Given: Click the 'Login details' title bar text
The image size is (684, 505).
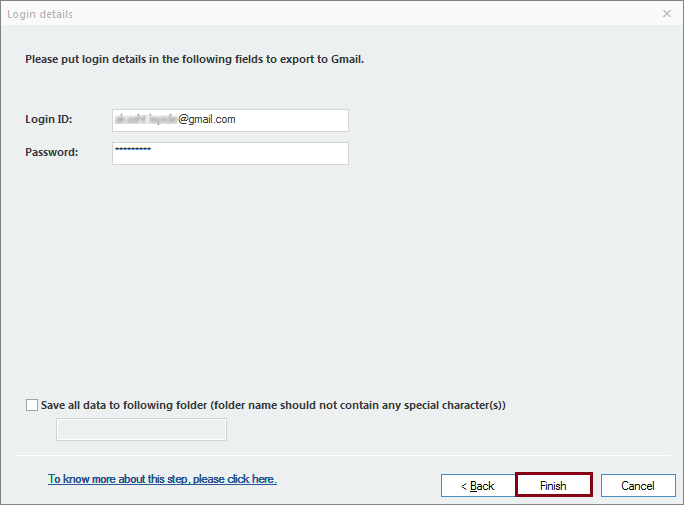Looking at the screenshot, I should 40,14.
